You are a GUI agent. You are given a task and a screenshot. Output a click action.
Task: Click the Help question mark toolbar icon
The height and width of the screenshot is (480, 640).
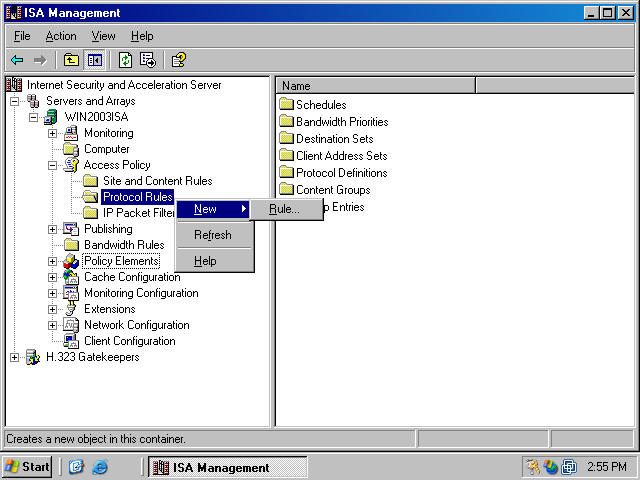(x=178, y=60)
